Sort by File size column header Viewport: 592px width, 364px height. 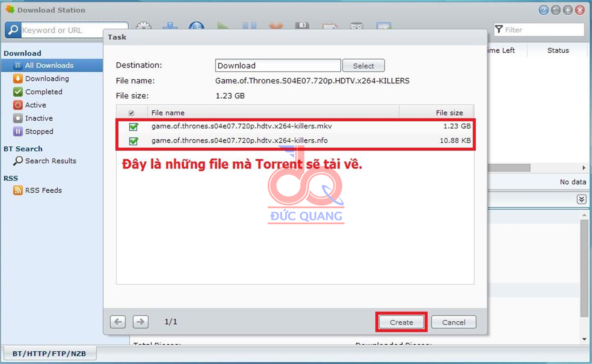pos(436,113)
